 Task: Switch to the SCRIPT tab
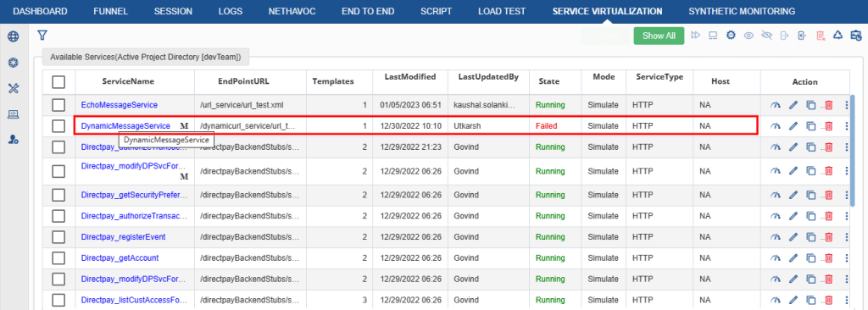pos(437,11)
